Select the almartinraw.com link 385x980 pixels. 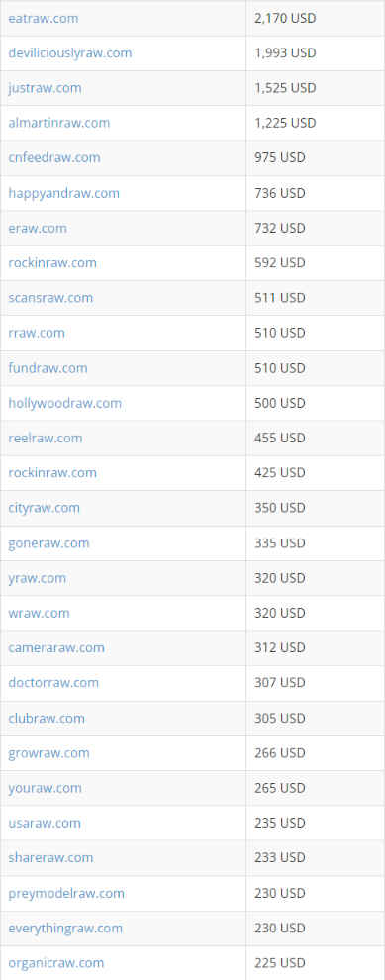point(58,123)
